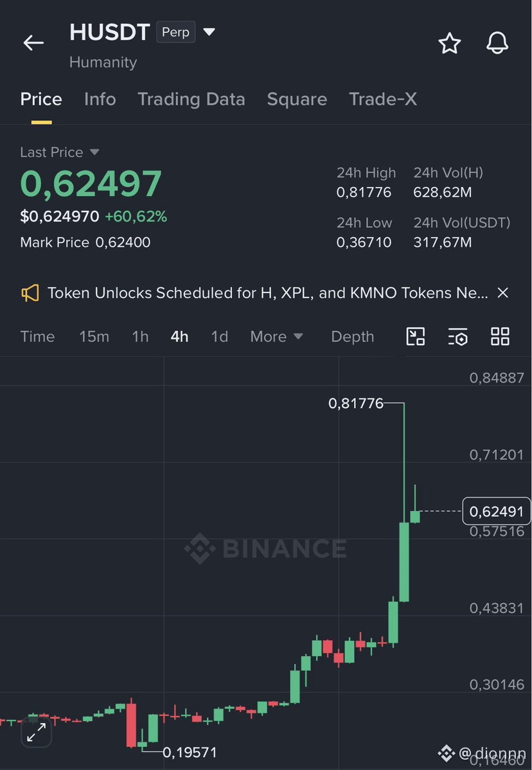Tap the Mark Price 0,62400 value
The width and height of the screenshot is (532, 770).
[x=123, y=242]
